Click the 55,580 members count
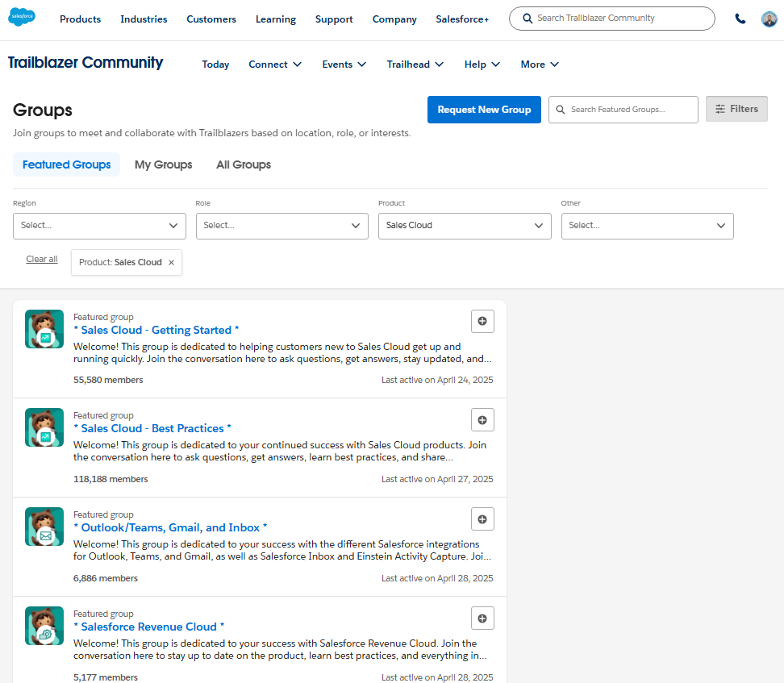784x683 pixels. pyautogui.click(x=108, y=380)
